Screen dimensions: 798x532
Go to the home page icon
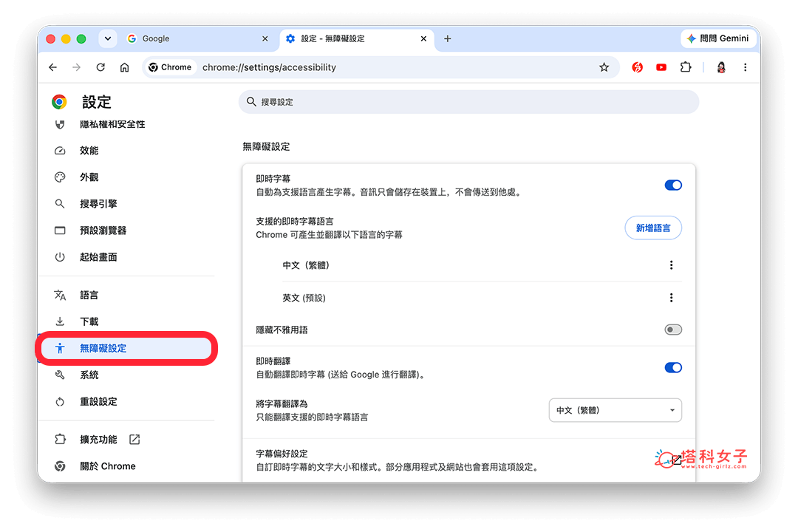coord(124,67)
